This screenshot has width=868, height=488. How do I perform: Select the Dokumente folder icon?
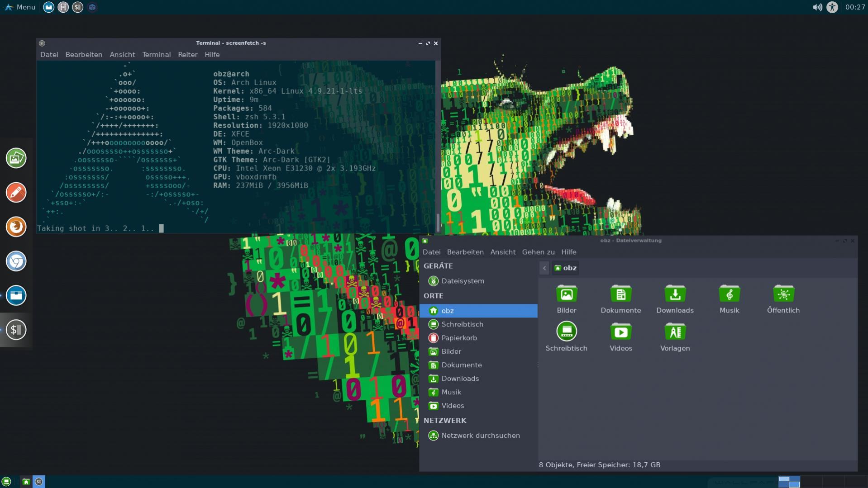pos(621,294)
